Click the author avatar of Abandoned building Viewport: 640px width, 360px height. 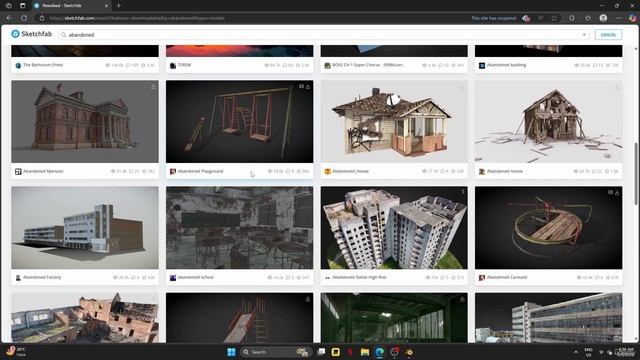[x=482, y=65]
